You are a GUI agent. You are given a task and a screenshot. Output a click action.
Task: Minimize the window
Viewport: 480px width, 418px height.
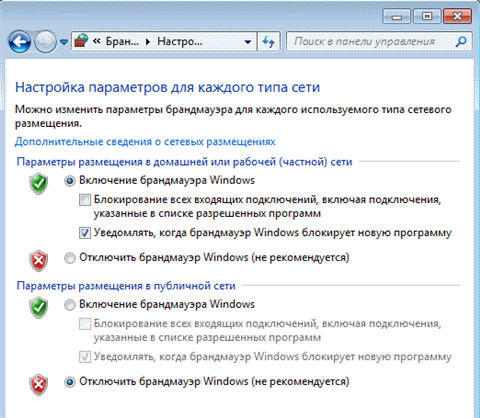397,16
